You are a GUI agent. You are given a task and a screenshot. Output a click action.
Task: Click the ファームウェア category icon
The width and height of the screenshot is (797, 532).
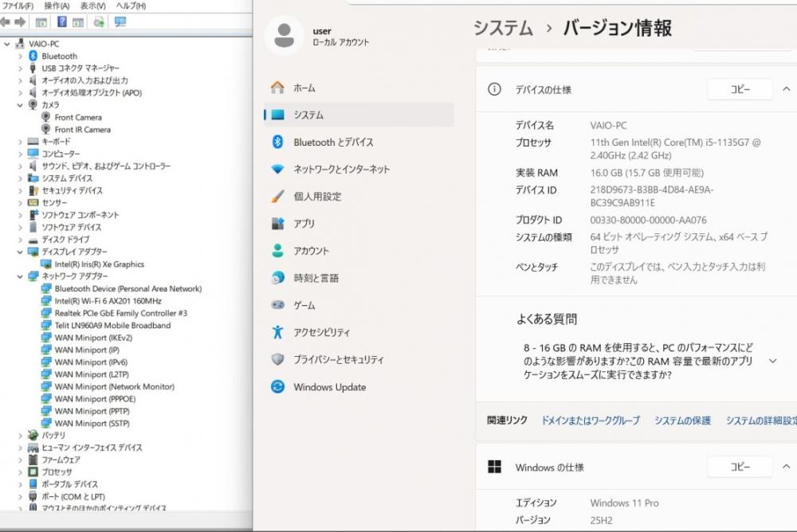(33, 460)
